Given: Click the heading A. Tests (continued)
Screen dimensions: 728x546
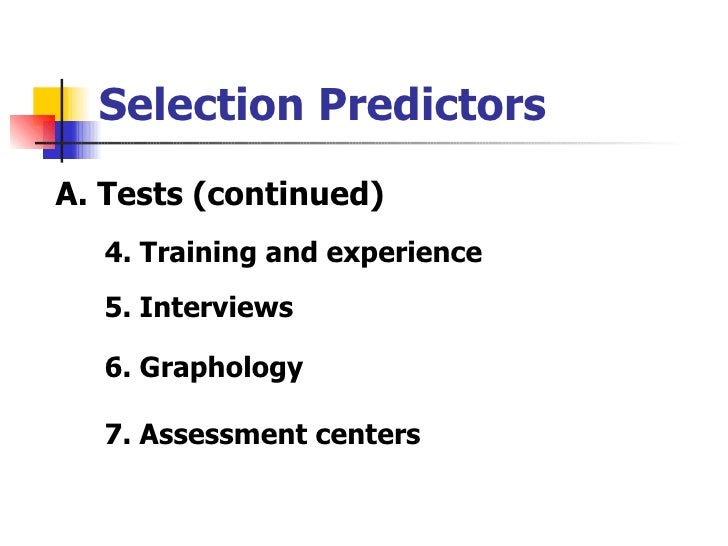Looking at the screenshot, I should [x=219, y=194].
